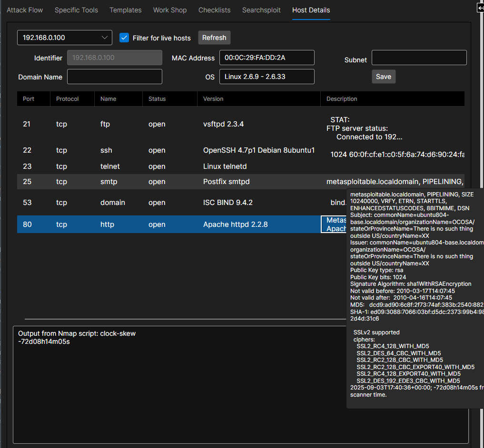Click the Version column header
Viewport: 484px width, 448px height.
click(x=213, y=99)
